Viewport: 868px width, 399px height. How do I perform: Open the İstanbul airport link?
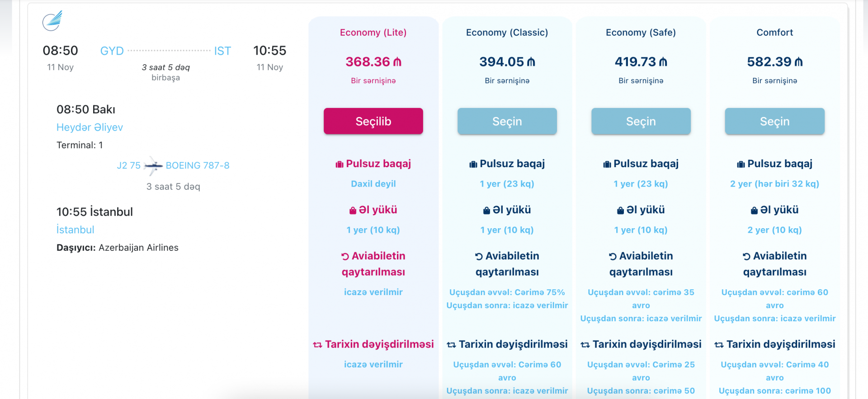tap(75, 230)
